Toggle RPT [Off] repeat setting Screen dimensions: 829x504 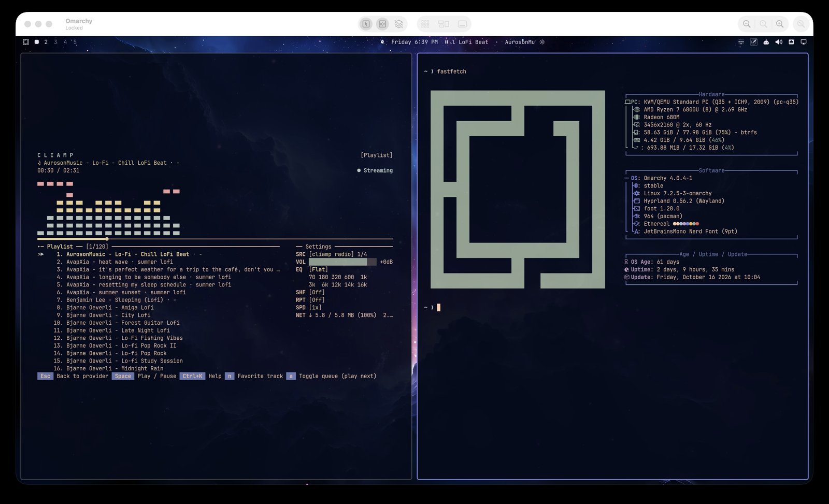(310, 300)
